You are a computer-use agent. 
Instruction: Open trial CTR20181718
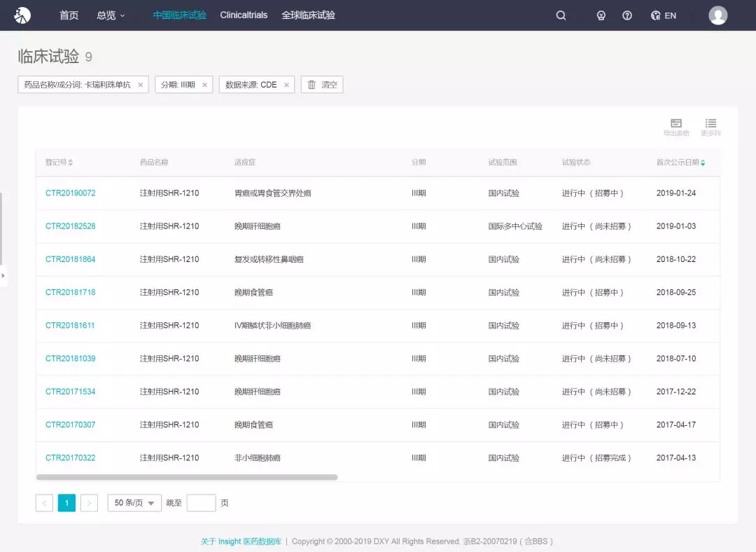[x=71, y=292]
